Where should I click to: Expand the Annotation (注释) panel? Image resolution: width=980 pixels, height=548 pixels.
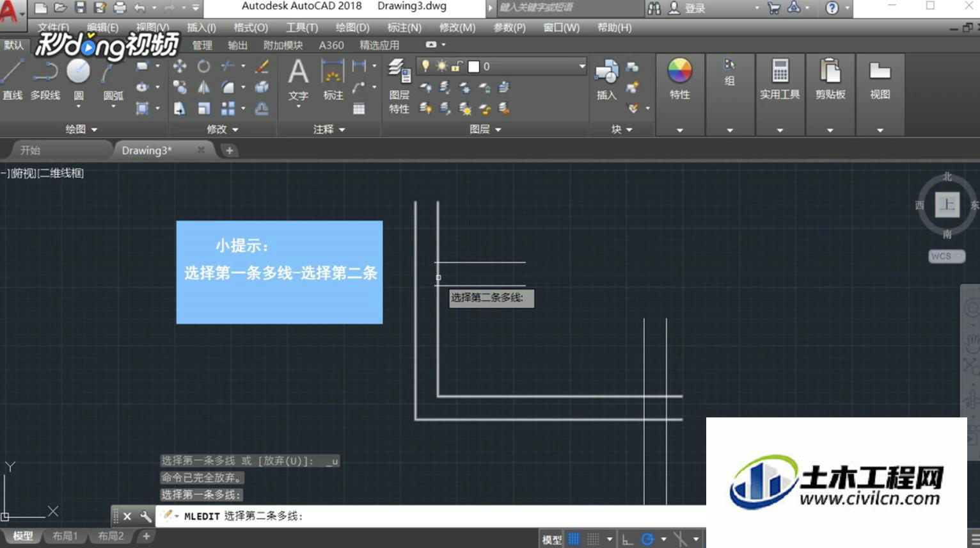(x=329, y=129)
